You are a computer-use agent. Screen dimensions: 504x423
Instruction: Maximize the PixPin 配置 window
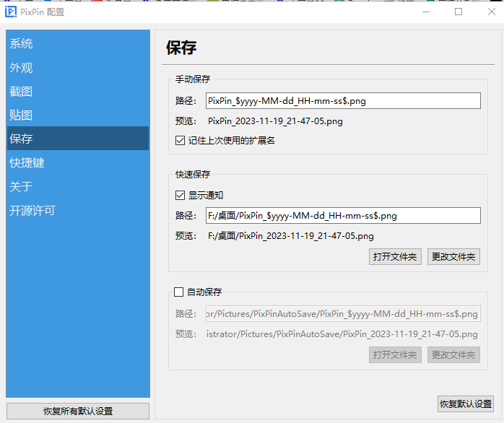coord(459,12)
